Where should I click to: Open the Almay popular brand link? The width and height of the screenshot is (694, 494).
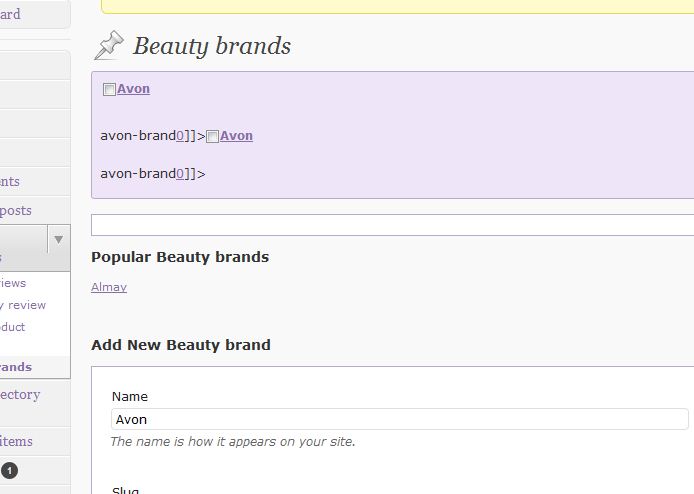[109, 287]
